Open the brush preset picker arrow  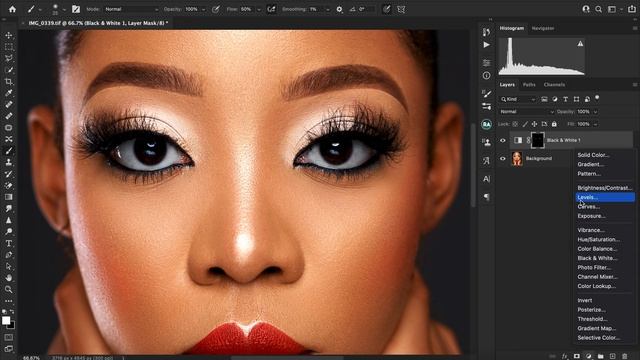[x=64, y=9]
